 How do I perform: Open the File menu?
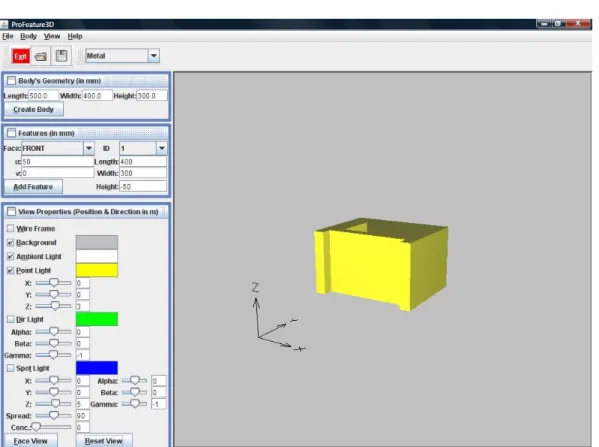coord(8,36)
